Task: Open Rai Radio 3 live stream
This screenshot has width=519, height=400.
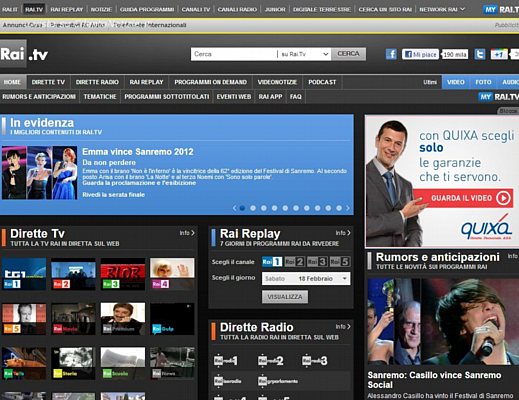Action: (314, 360)
